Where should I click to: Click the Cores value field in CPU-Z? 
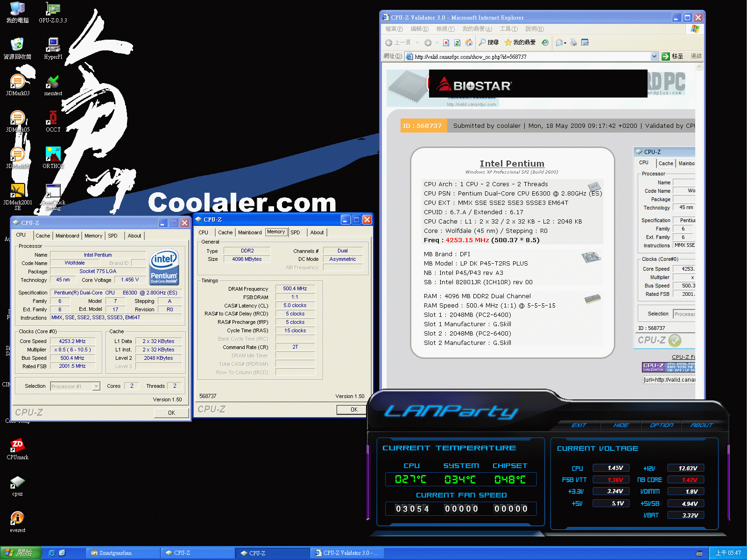[x=132, y=386]
